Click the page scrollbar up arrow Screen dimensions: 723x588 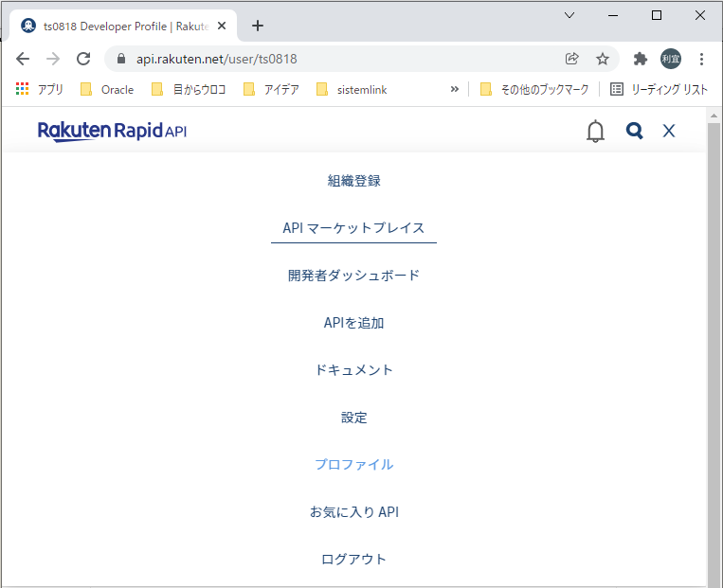pos(714,116)
